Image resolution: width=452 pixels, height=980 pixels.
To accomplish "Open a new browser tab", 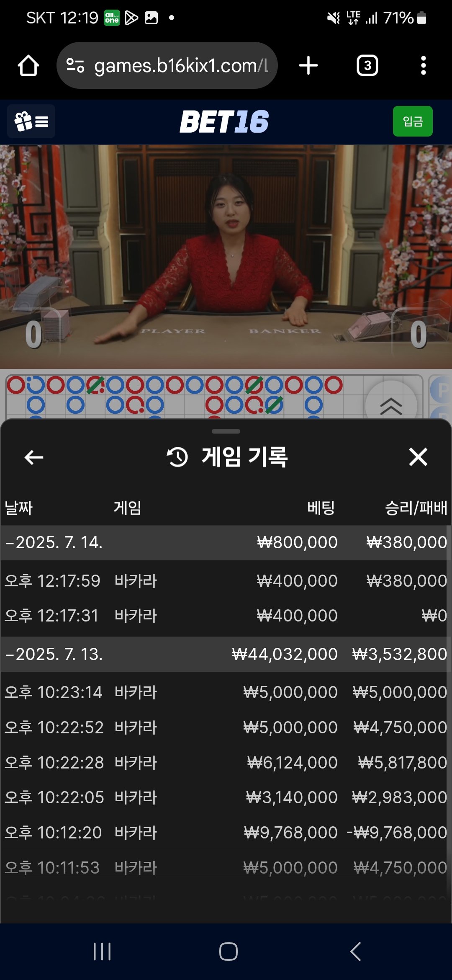I will click(308, 66).
